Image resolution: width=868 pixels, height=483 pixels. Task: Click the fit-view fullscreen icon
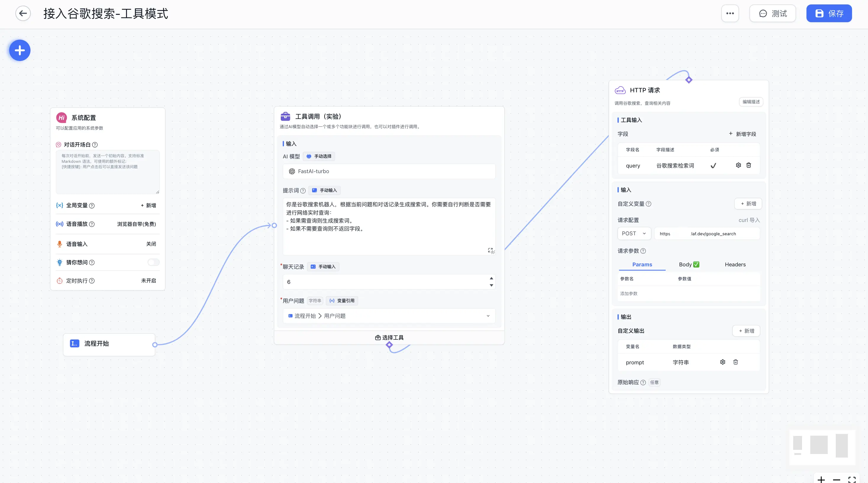(x=852, y=480)
